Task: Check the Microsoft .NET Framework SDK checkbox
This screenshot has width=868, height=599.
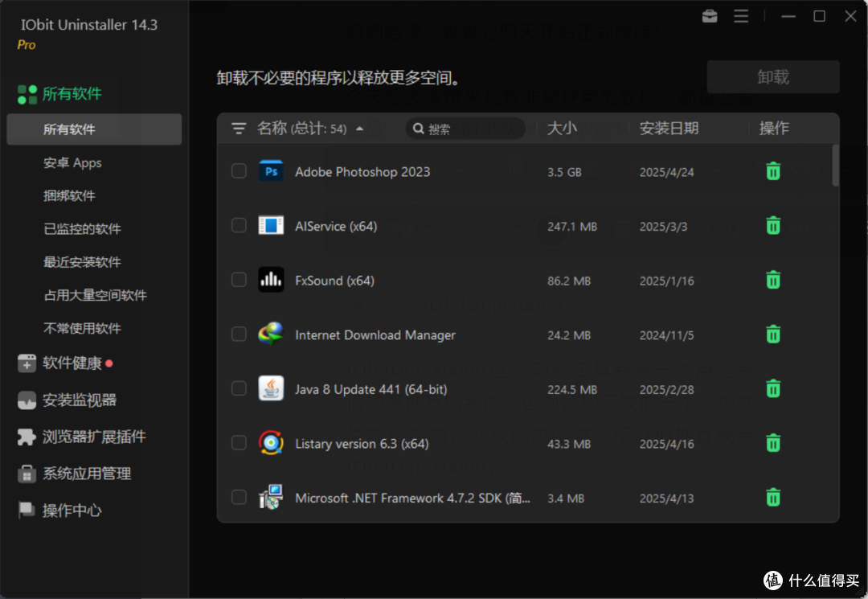Action: [239, 497]
